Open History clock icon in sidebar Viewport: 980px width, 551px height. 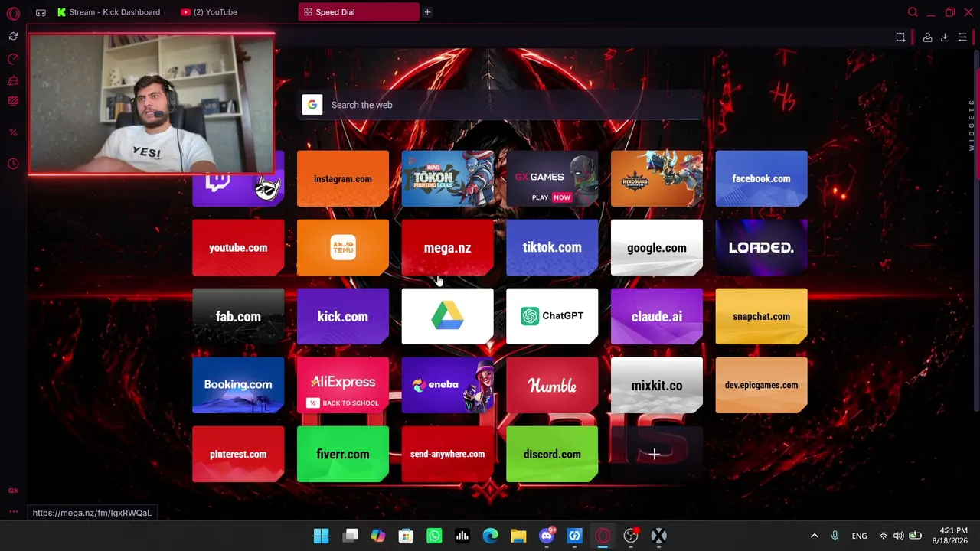pyautogui.click(x=13, y=164)
